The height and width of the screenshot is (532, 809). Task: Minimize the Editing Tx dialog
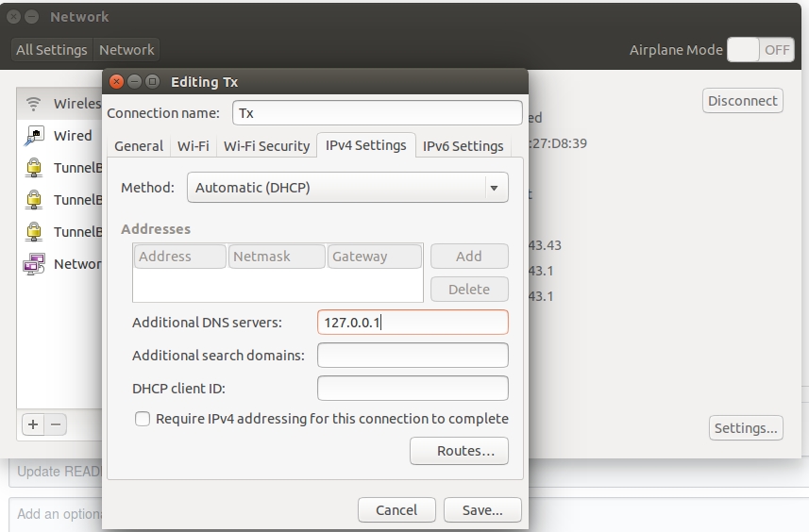[x=134, y=81]
